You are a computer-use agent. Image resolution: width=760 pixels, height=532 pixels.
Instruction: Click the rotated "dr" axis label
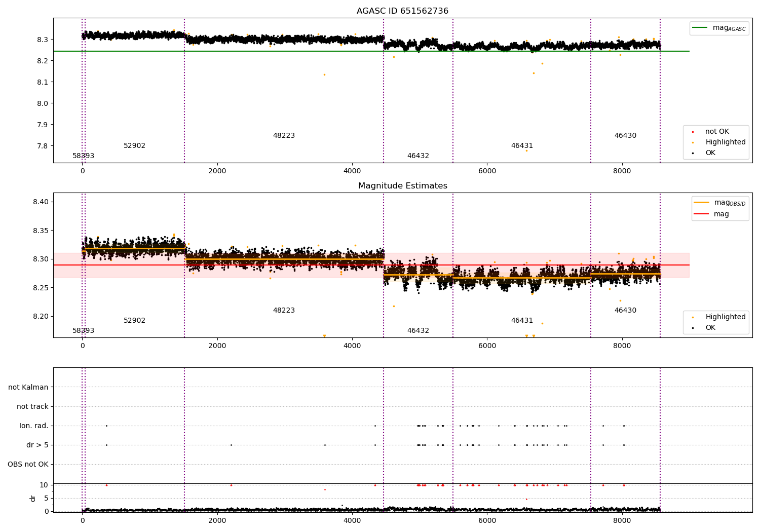(x=33, y=498)
